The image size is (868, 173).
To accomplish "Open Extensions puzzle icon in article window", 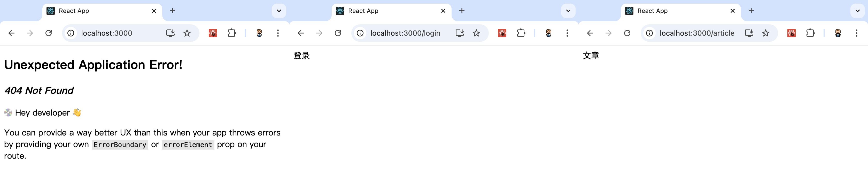I will pos(810,33).
